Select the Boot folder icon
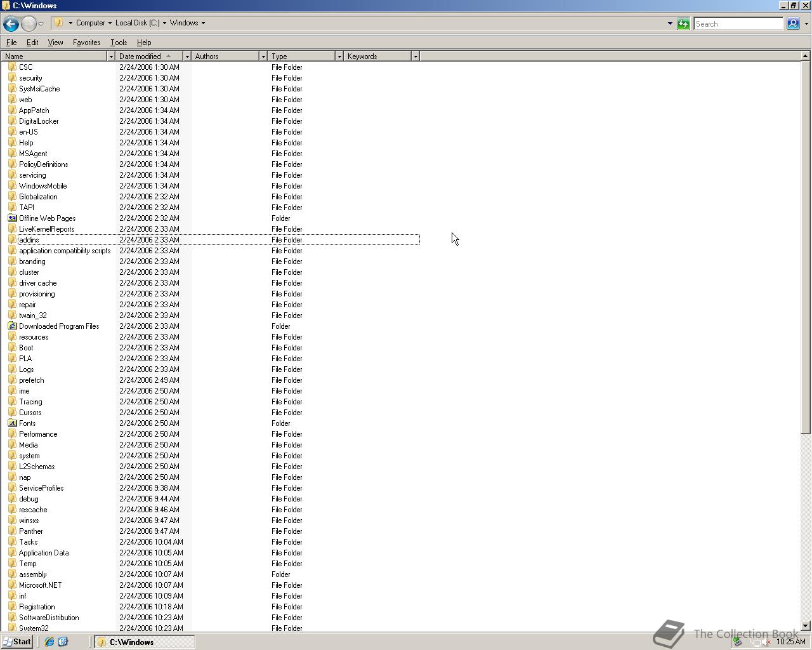 [12, 347]
